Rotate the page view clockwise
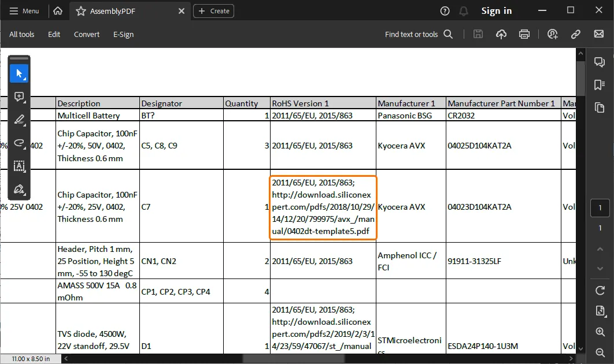 coord(600,290)
